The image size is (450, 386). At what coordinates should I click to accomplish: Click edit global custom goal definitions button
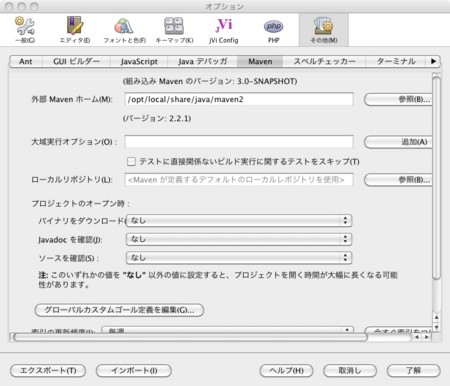point(119,310)
